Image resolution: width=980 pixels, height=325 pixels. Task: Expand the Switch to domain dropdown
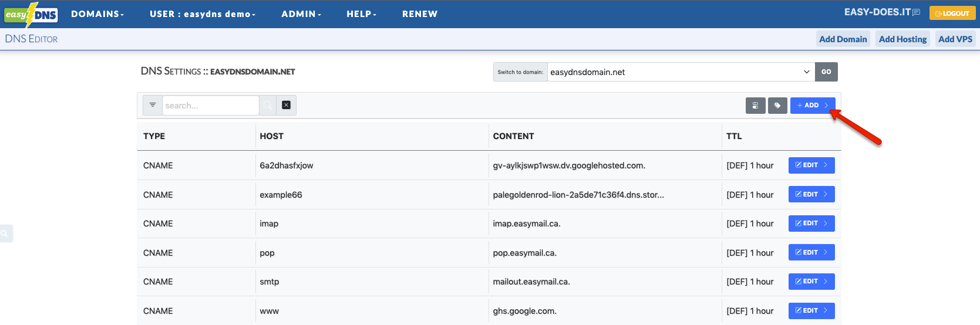[x=681, y=72]
